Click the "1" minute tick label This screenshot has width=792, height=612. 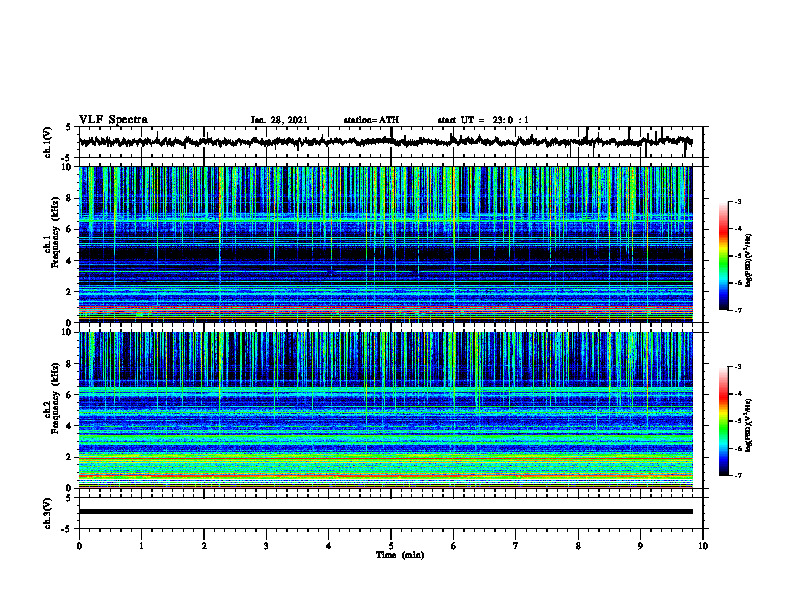pos(141,546)
